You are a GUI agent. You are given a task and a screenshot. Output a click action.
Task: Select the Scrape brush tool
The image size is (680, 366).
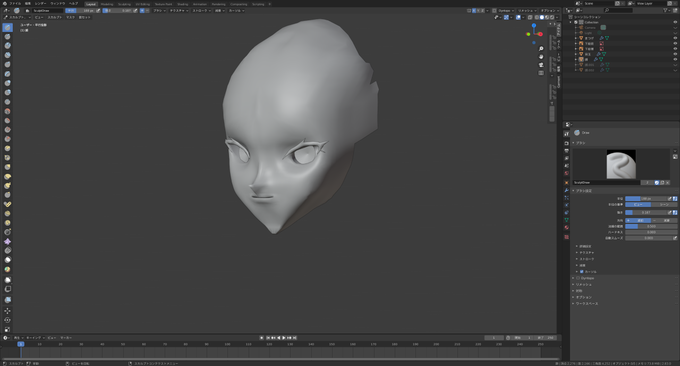tap(7, 139)
